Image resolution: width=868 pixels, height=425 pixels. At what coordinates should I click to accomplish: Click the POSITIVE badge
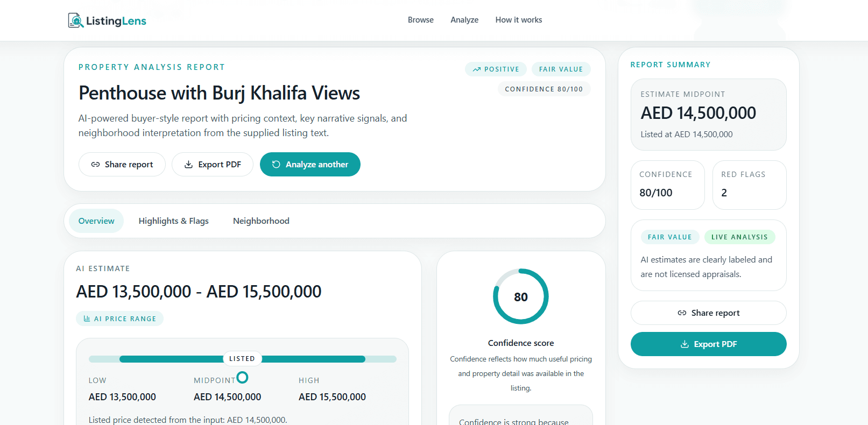(496, 69)
